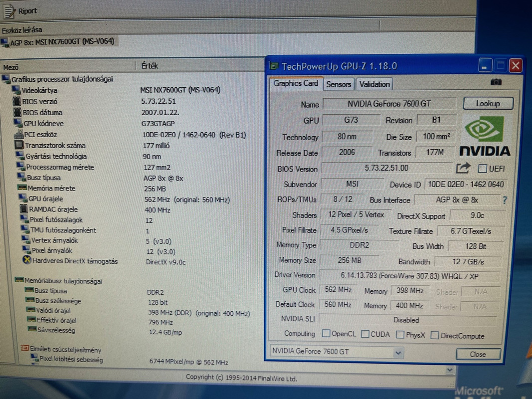Click the PCI eszköz row icon

coord(18,134)
